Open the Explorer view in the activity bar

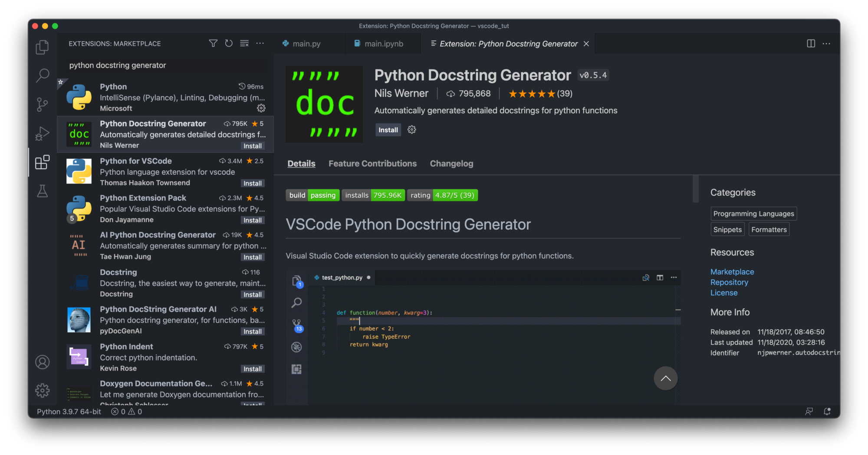click(42, 47)
